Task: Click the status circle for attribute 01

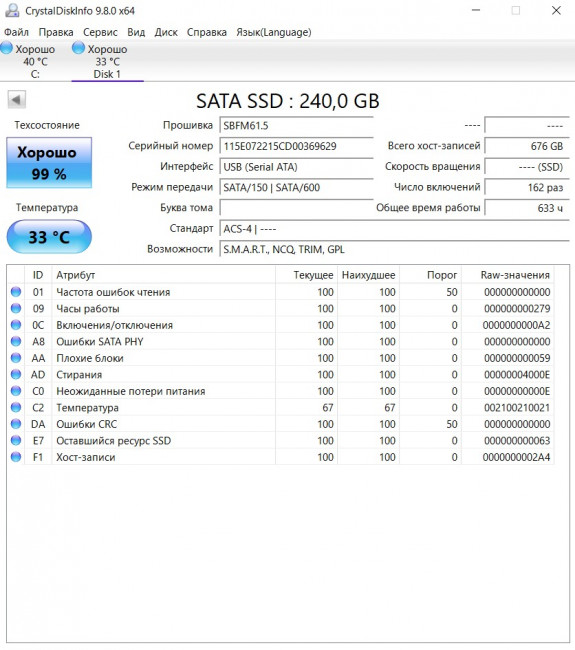Action: coord(16,292)
